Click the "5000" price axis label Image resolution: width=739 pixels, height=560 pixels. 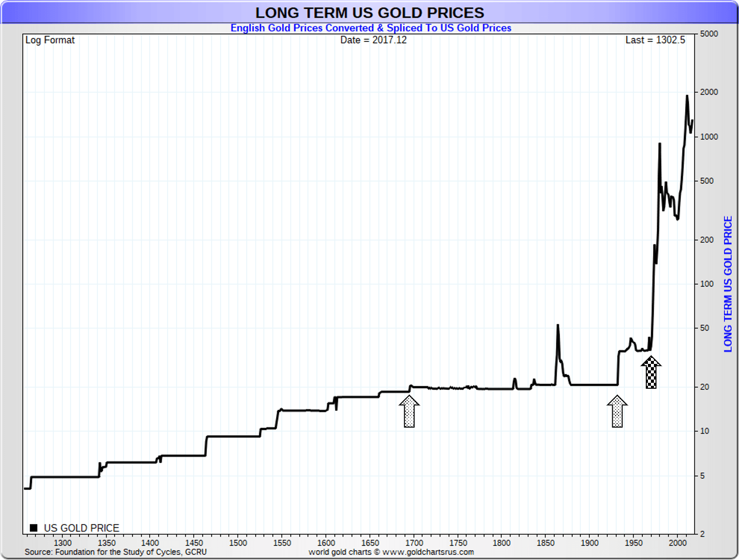pos(709,34)
